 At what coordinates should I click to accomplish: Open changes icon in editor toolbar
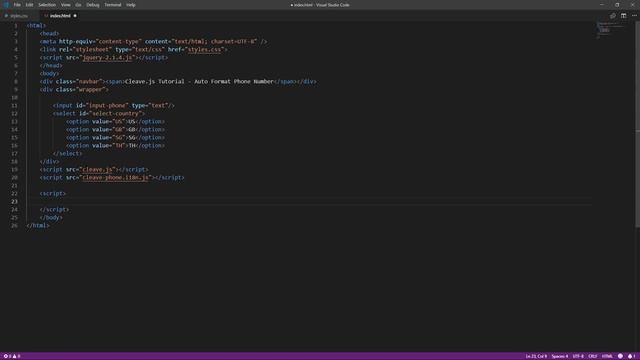tap(613, 16)
